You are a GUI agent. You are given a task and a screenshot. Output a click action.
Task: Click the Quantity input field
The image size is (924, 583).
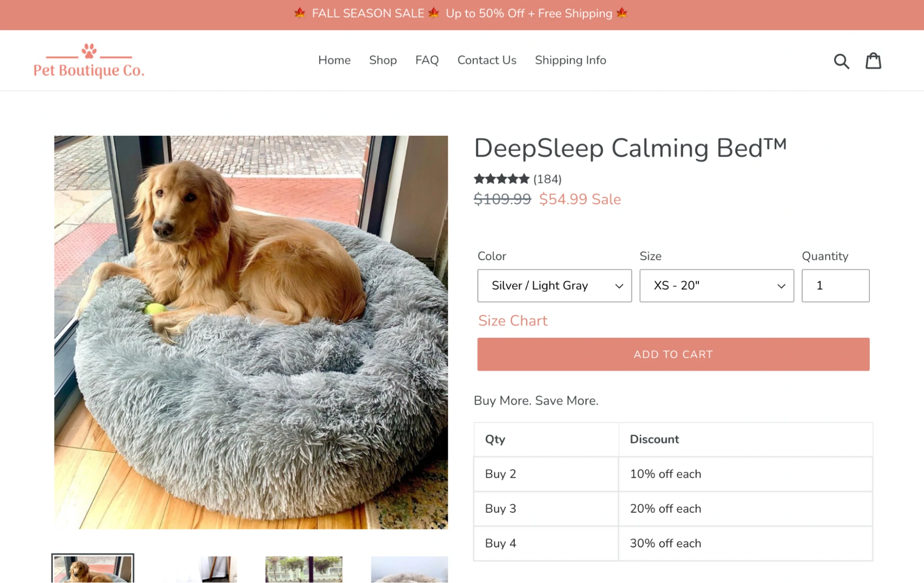pos(835,285)
